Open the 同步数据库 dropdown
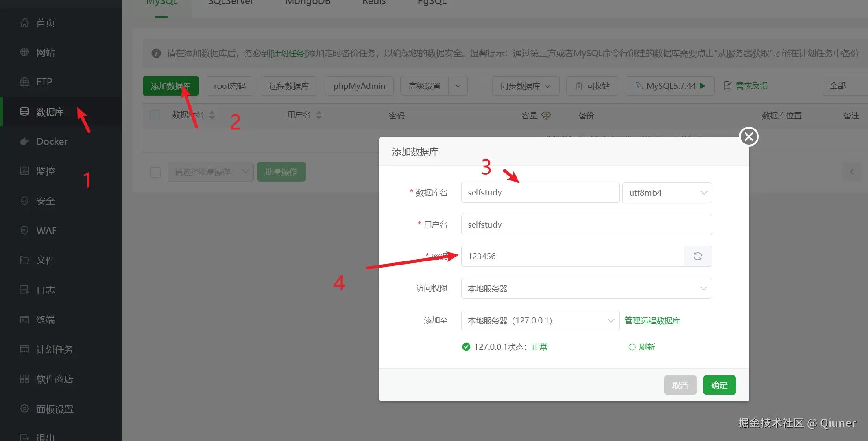This screenshot has height=441, width=868. pyautogui.click(x=526, y=86)
